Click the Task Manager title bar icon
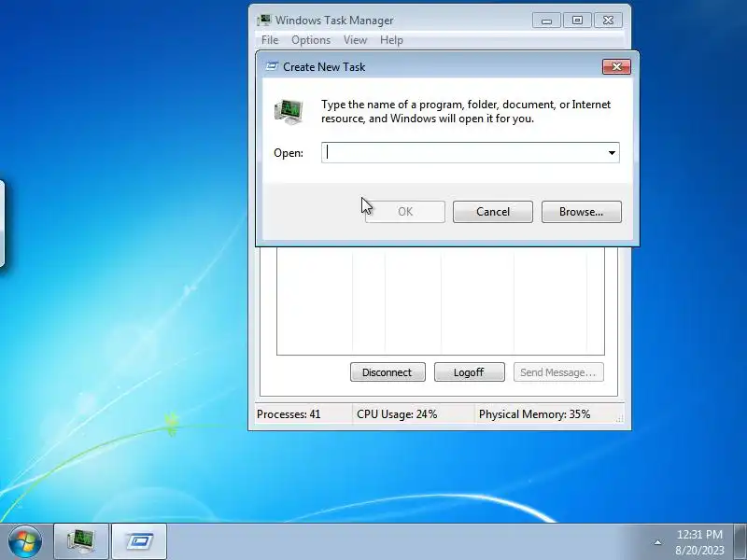This screenshot has width=747, height=560. [x=264, y=20]
